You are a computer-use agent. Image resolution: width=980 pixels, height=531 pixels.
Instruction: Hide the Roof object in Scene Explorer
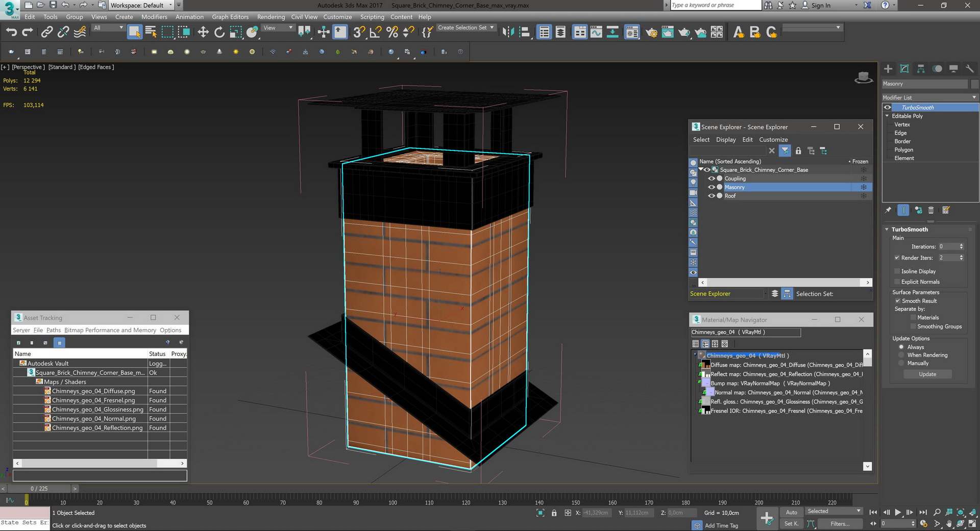coord(711,196)
